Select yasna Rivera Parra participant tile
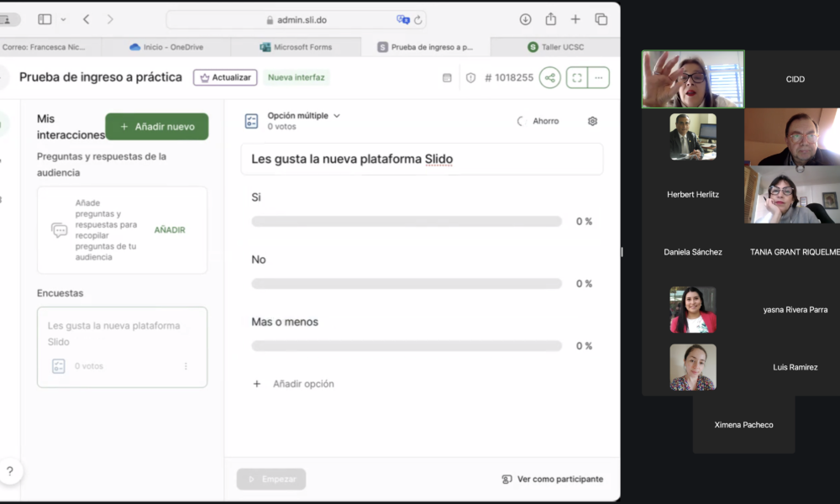 click(x=795, y=310)
